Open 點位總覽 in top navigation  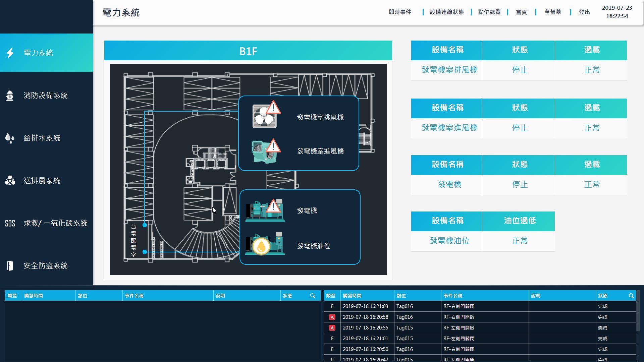[489, 12]
